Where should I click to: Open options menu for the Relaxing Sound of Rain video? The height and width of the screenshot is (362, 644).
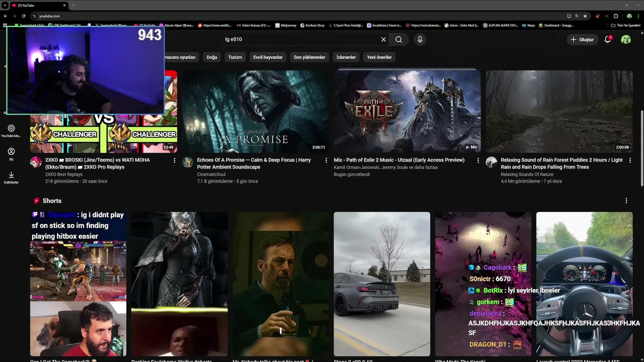pos(630,160)
